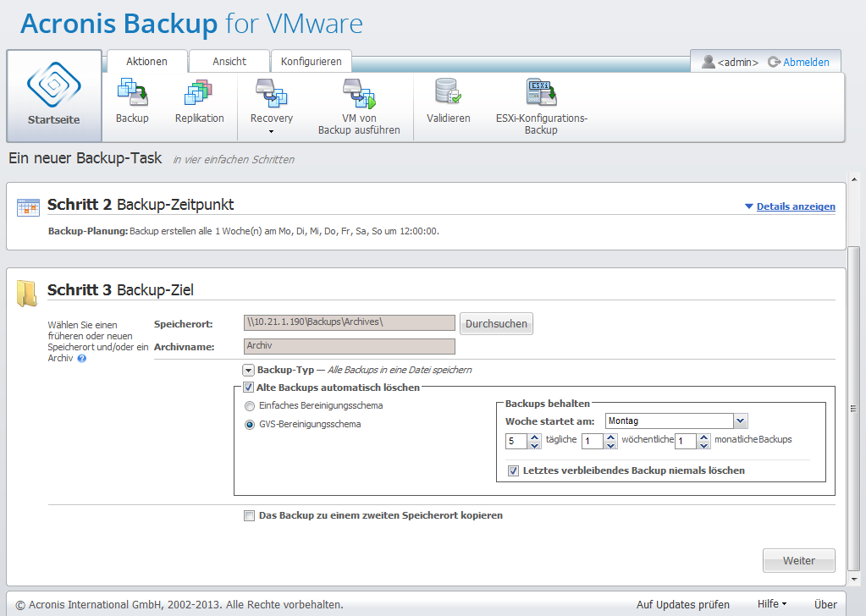This screenshot has height=616, width=866.
Task: Increase the wöchentliche backups count
Action: [610, 437]
